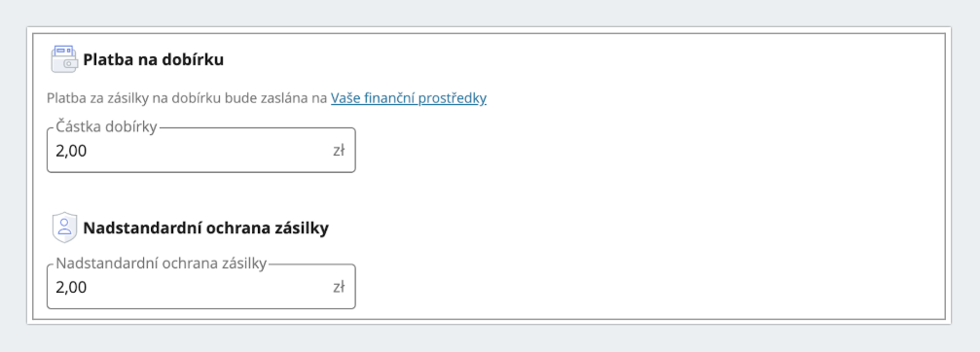Click the card graphic atop the wallet icon
The width and height of the screenshot is (980, 352).
point(64,52)
